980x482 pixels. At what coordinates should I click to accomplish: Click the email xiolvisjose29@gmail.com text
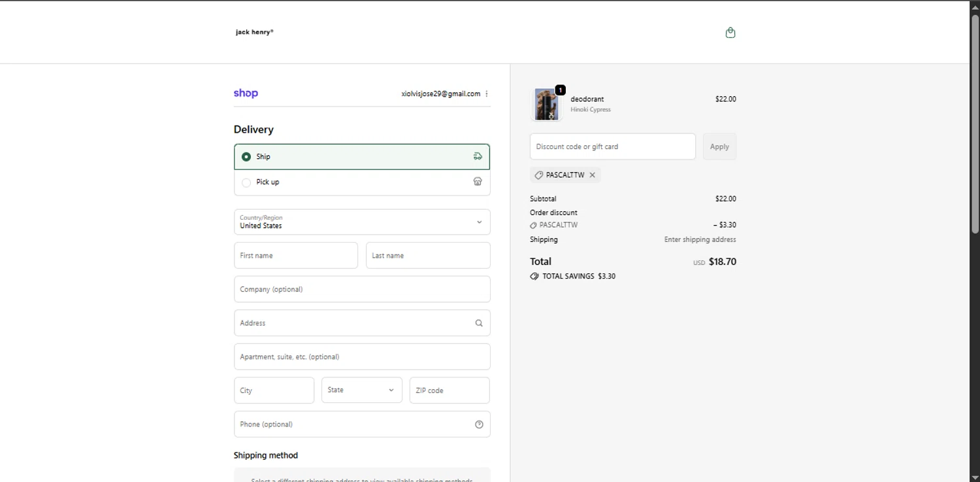pos(441,94)
